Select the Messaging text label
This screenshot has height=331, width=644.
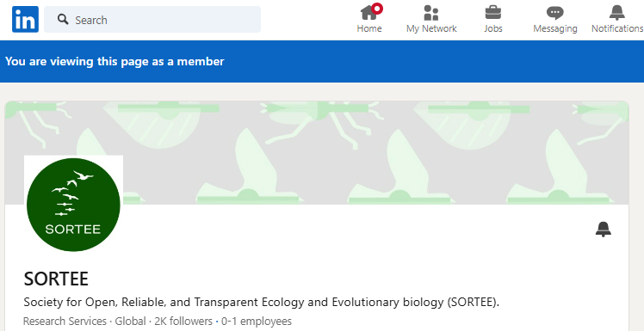pos(554,28)
